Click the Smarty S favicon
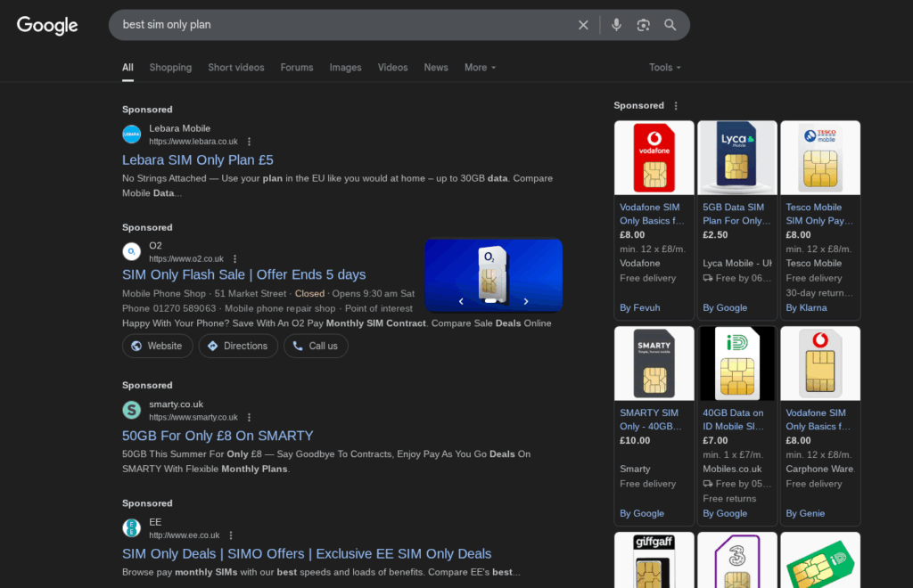Viewport: 913px width, 588px height. click(132, 410)
